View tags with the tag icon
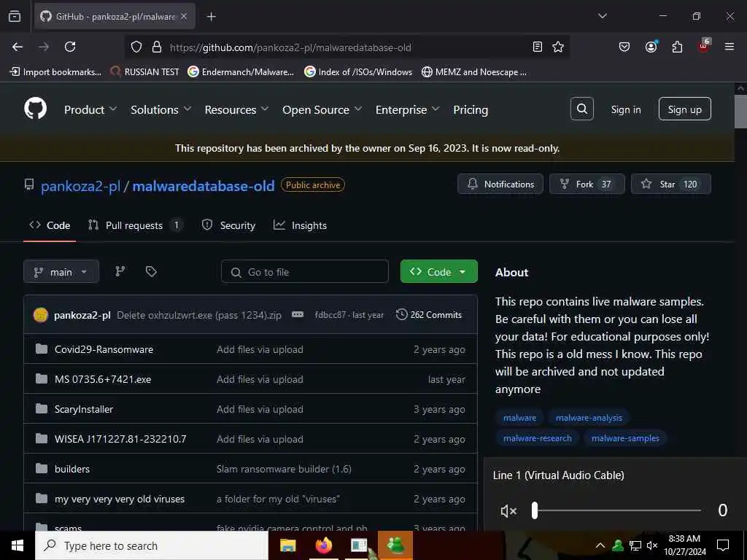The image size is (747, 560). tap(151, 271)
